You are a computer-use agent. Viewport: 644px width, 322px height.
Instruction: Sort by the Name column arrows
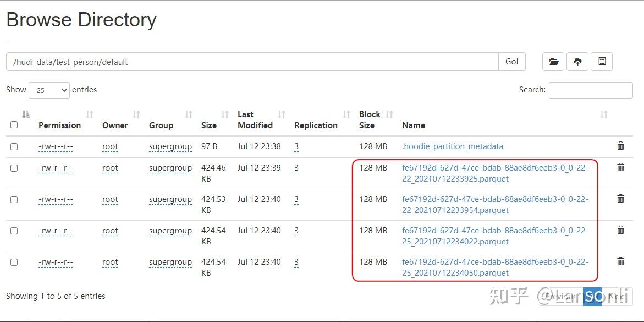click(x=603, y=114)
